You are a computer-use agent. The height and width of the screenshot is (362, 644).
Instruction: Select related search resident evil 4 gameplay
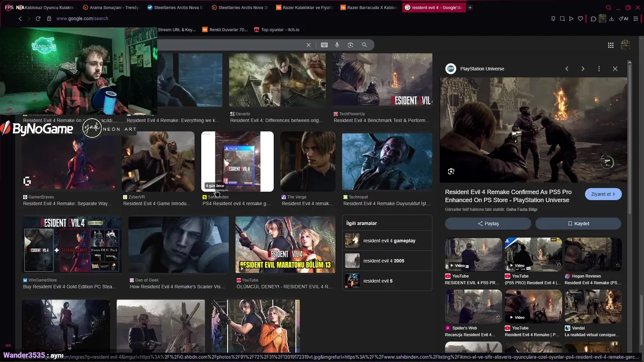coord(387,240)
